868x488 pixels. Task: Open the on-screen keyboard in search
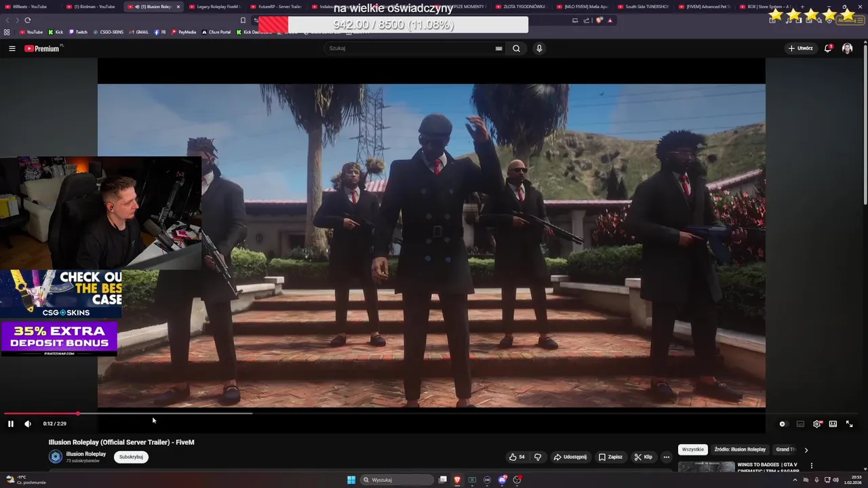[499, 48]
